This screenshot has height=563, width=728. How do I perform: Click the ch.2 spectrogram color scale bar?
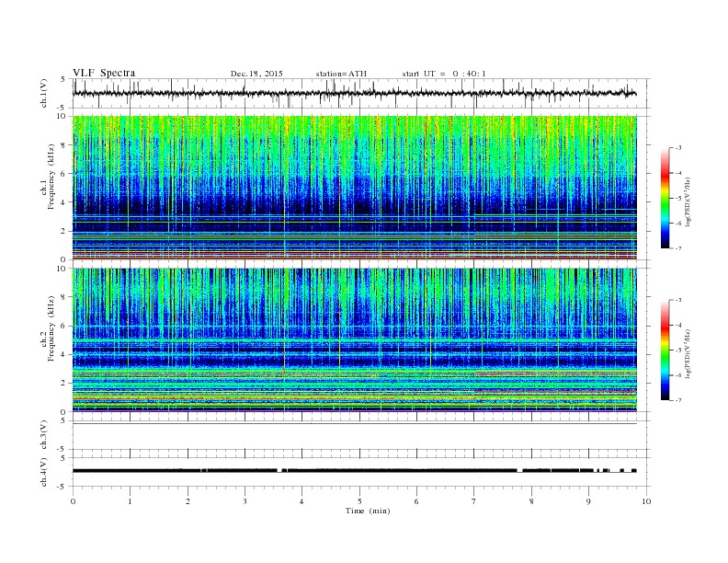tap(665, 350)
